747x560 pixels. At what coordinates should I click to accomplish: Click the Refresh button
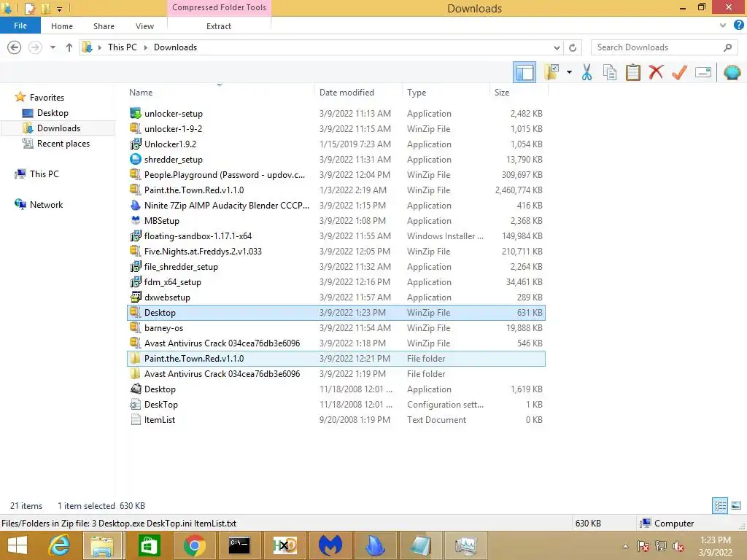[573, 47]
